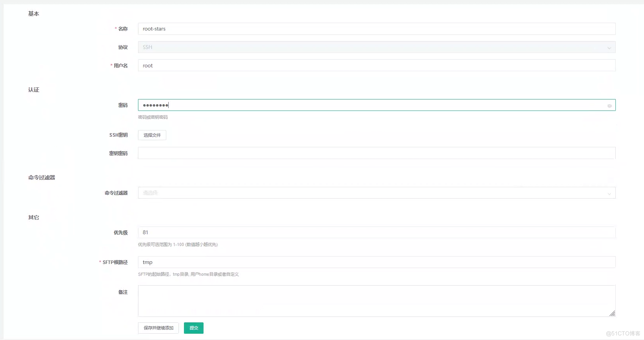
Task: Grab the 备注 textarea resize handle
Action: click(x=612, y=313)
